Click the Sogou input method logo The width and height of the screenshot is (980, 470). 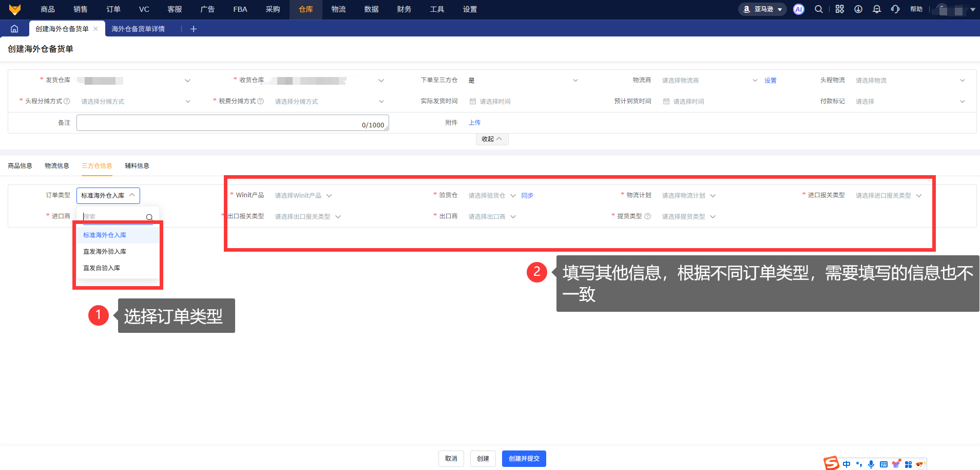pyautogui.click(x=831, y=463)
